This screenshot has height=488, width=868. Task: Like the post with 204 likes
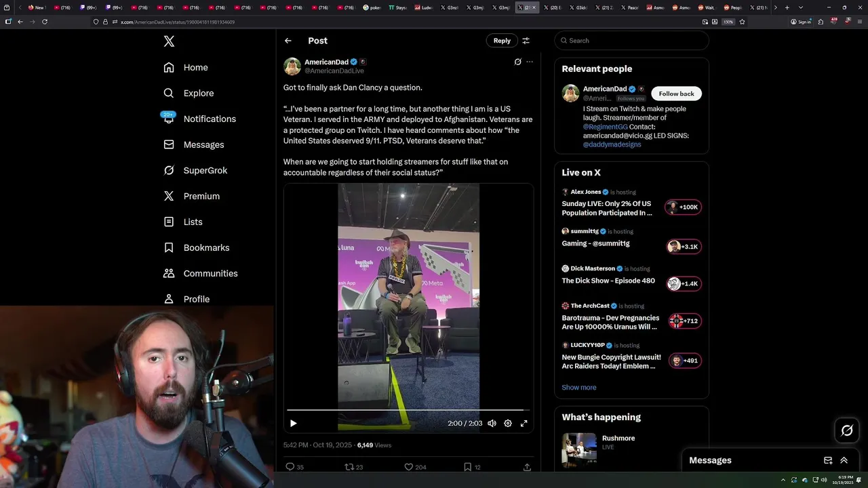point(415,467)
